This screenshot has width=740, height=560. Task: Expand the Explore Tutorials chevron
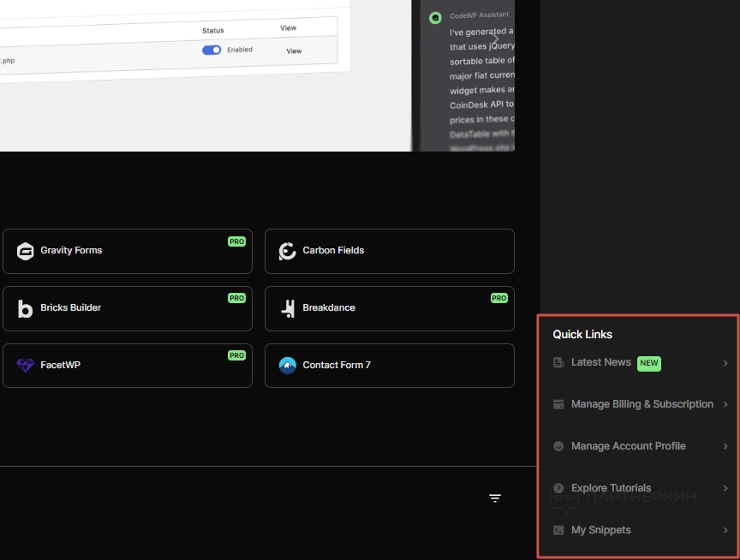725,489
